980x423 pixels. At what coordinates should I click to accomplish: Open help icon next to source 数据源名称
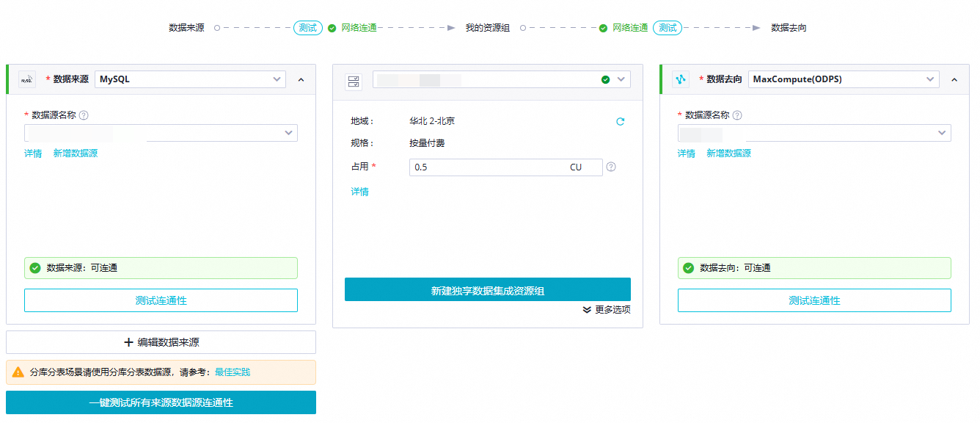coord(84,115)
